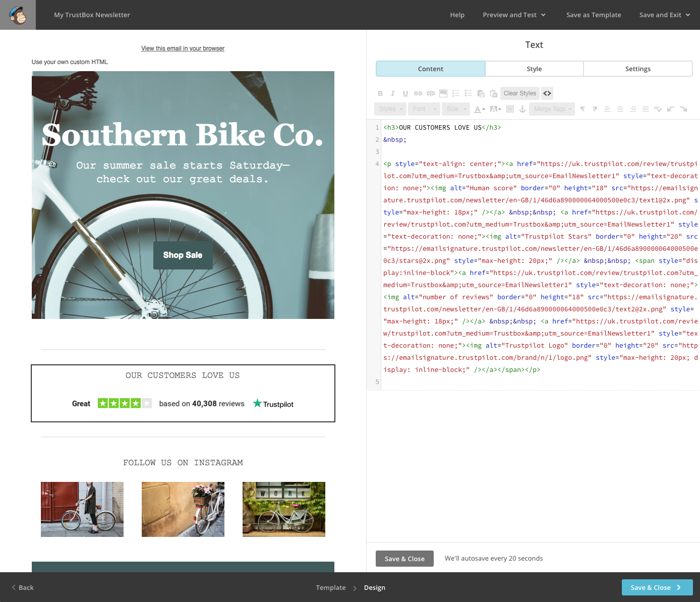The image size is (700, 602).
Task: Click the "Use your own custom HTML" text
Action: tap(70, 62)
